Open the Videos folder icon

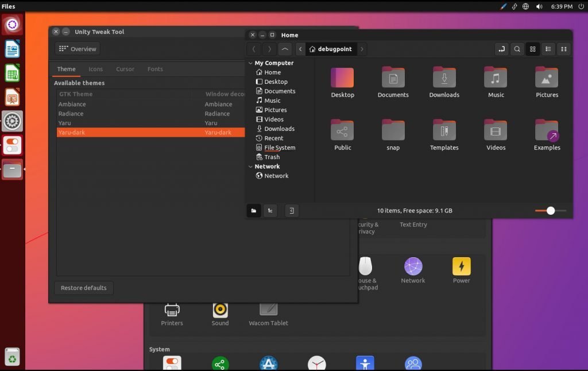tap(496, 130)
